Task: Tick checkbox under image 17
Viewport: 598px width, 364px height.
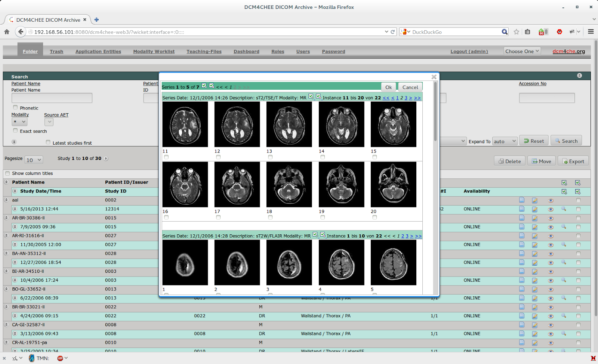Action: coord(218,217)
